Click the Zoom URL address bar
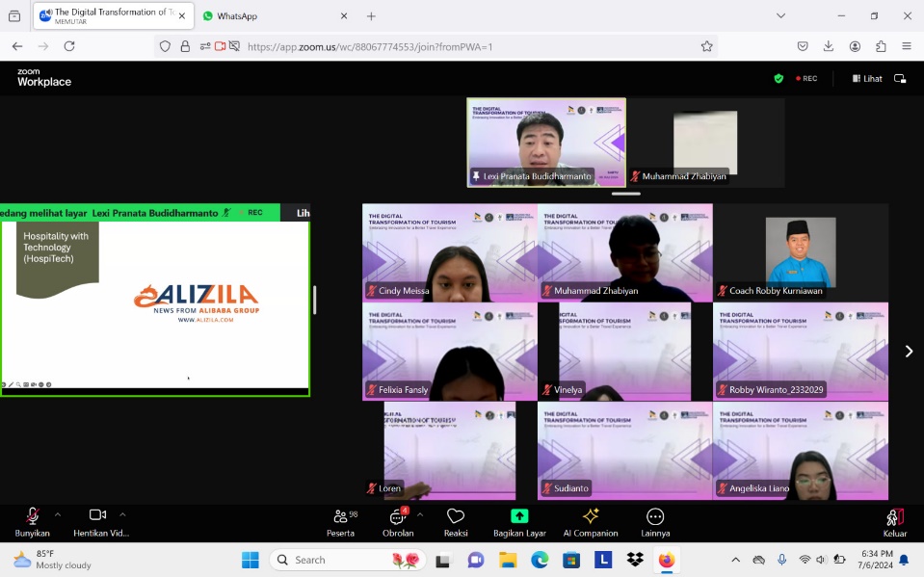 [x=462, y=46]
